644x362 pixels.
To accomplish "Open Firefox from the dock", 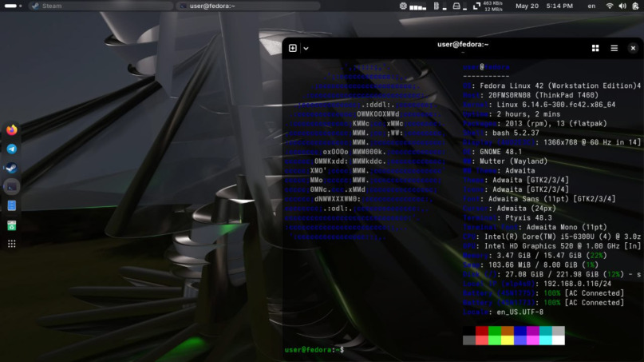I will [11, 130].
